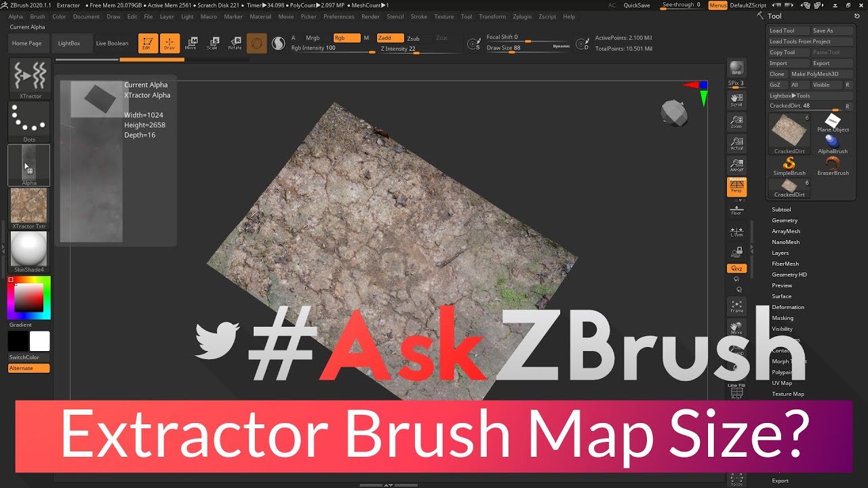Open the Zplugin menu
This screenshot has height=488, width=868.
click(x=522, y=16)
